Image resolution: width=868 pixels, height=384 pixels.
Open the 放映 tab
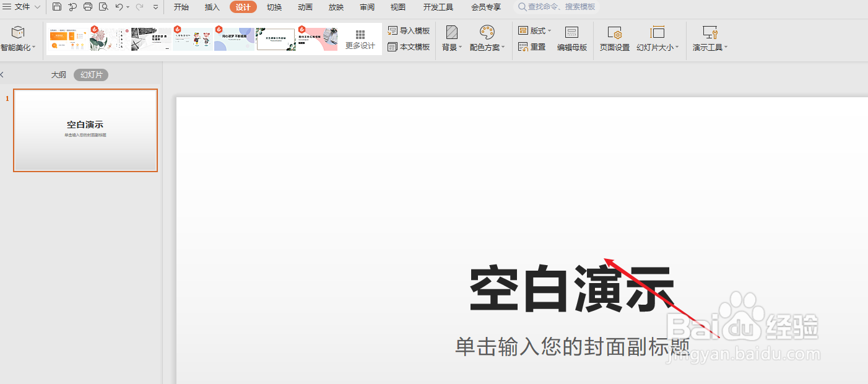coord(336,7)
